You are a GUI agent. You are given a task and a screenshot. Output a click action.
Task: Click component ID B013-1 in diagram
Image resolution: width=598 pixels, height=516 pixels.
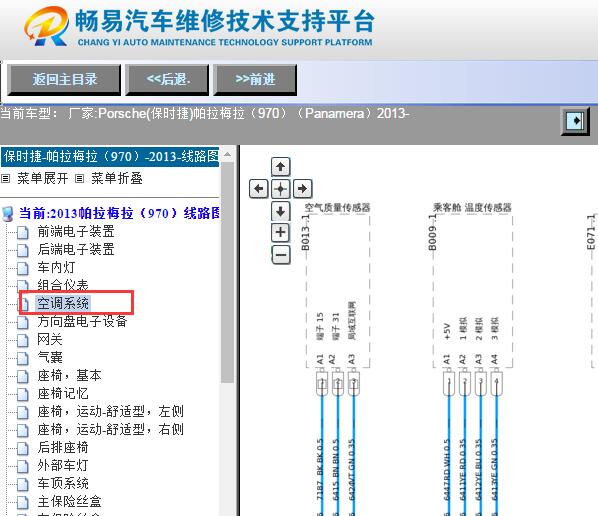305,233
